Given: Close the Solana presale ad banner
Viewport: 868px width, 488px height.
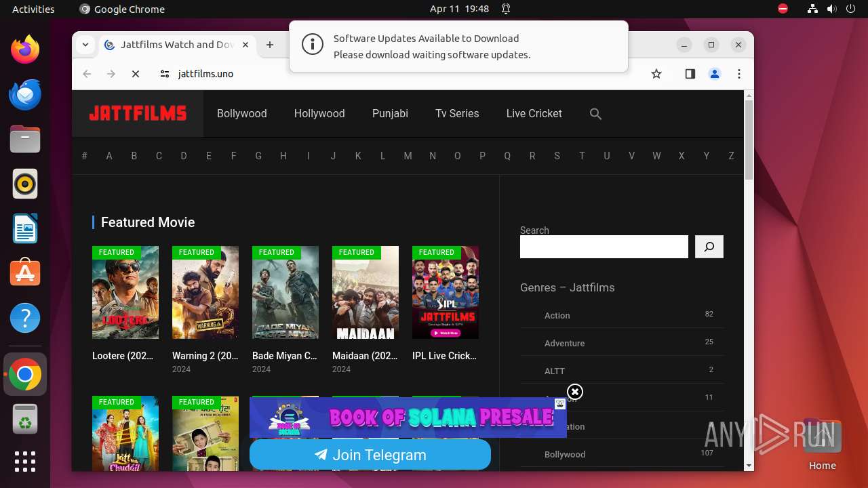Looking at the screenshot, I should (x=574, y=392).
